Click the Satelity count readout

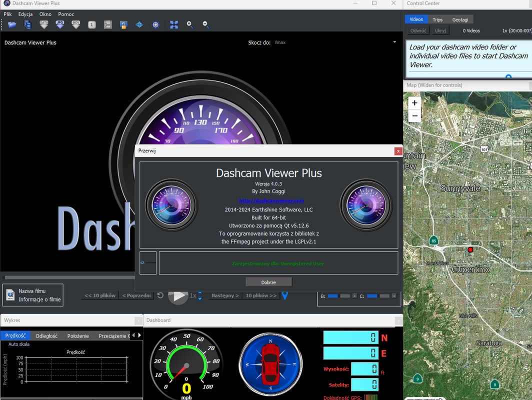coord(364,384)
